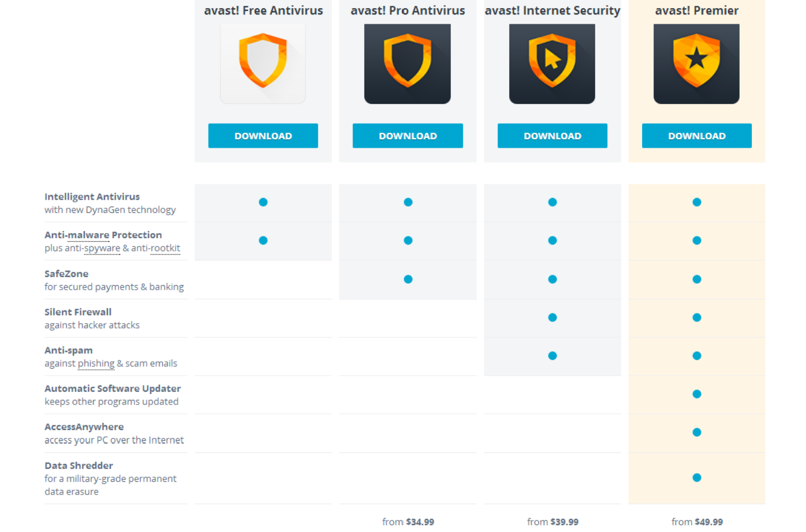806x532 pixels.
Task: Download avast! Free Antivirus
Action: [263, 136]
